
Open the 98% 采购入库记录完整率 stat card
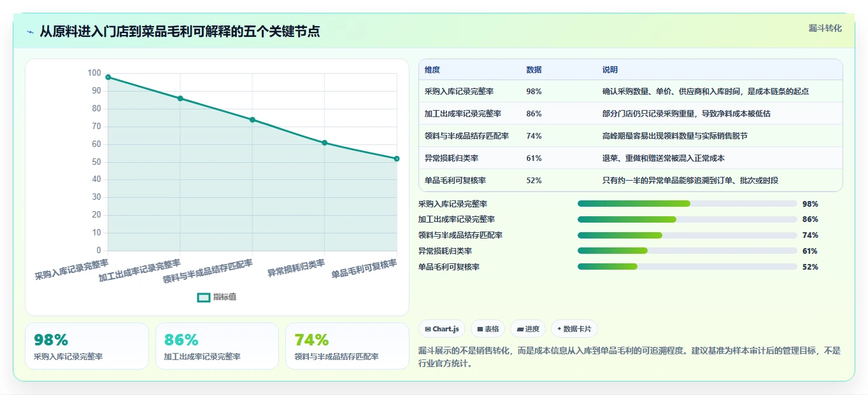(87, 346)
